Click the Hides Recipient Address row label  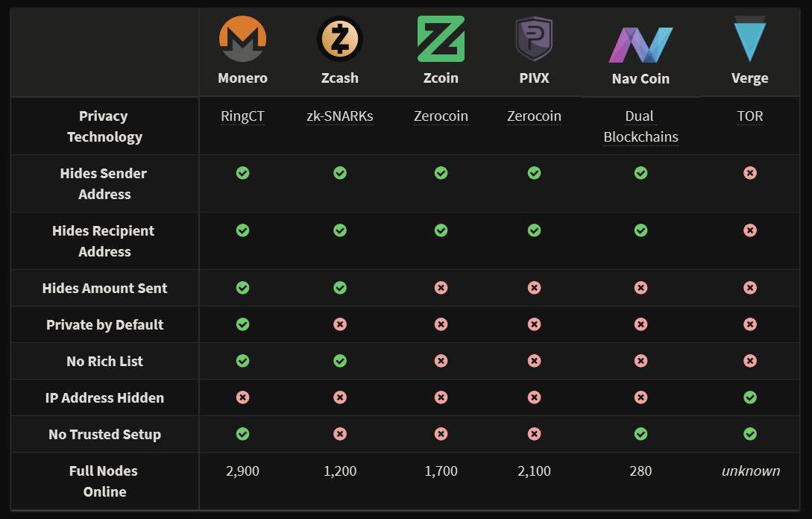104,241
